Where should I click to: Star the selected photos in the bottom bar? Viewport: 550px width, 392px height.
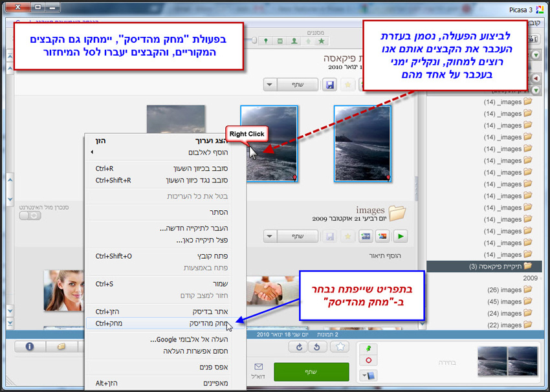(340, 347)
